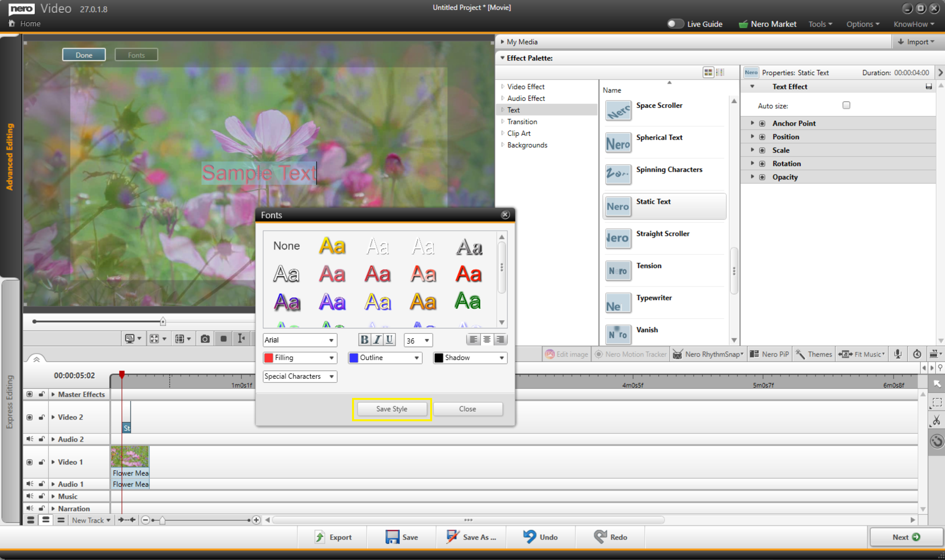Select the razor cut tool
Screen dimensions: 945x560
coord(936,420)
